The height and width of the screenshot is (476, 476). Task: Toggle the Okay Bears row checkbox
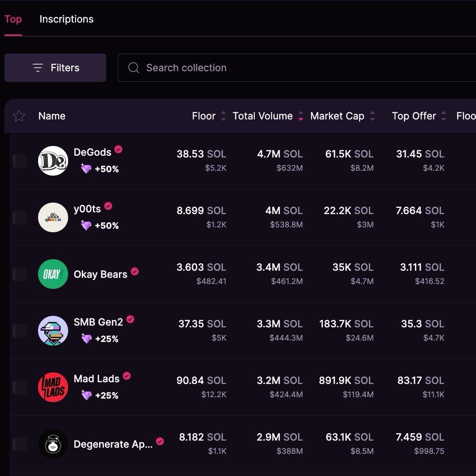[x=20, y=274]
